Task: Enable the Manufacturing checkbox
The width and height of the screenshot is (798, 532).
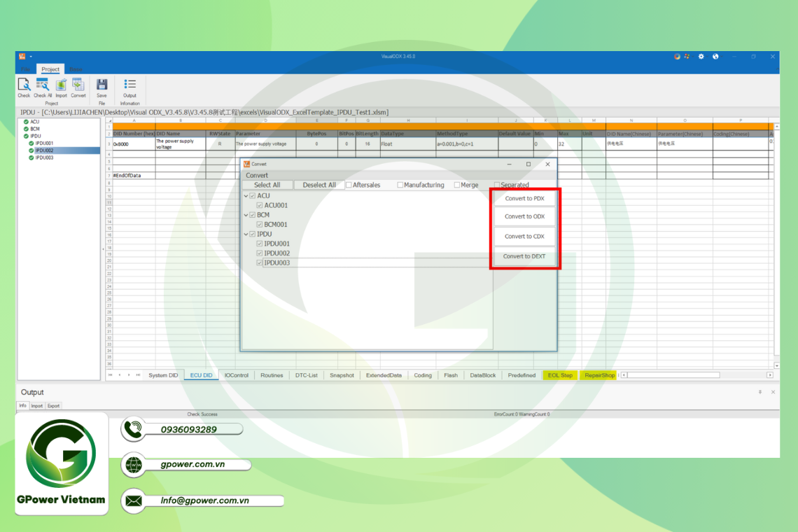Action: 400,185
